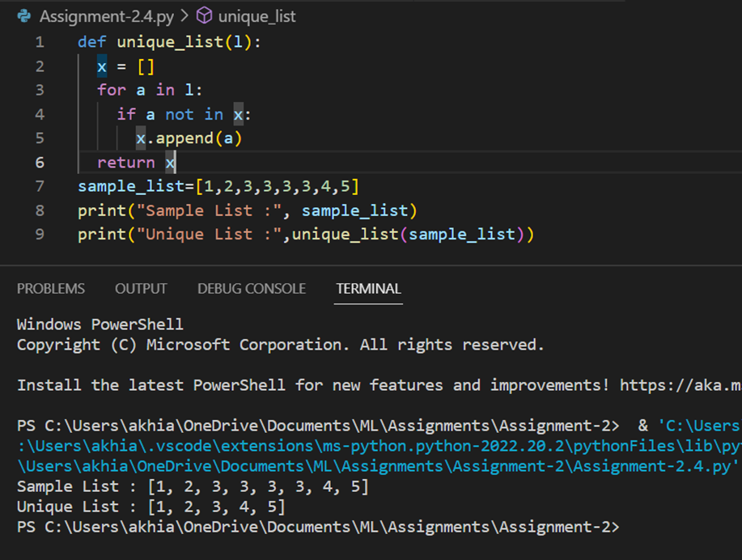742x560 pixels.
Task: Open the OUTPUT panel tab
Action: [141, 288]
